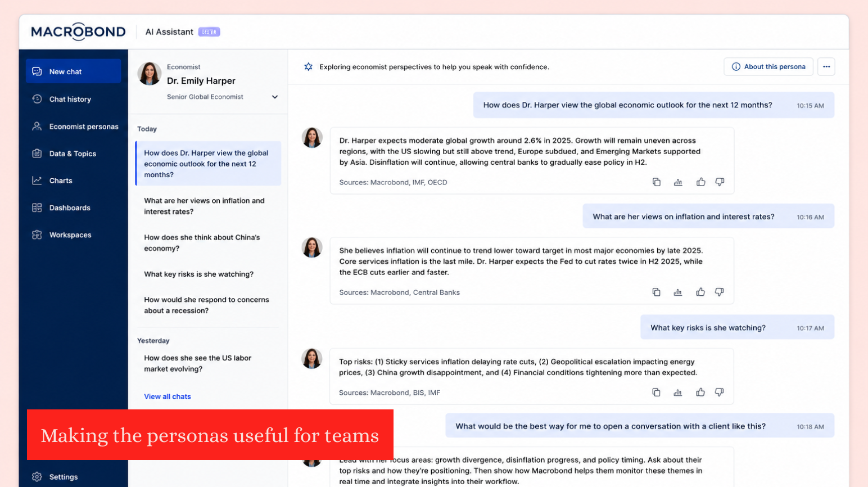The height and width of the screenshot is (487, 868).
Task: Click the Charts line-graph icon
Action: [37, 181]
